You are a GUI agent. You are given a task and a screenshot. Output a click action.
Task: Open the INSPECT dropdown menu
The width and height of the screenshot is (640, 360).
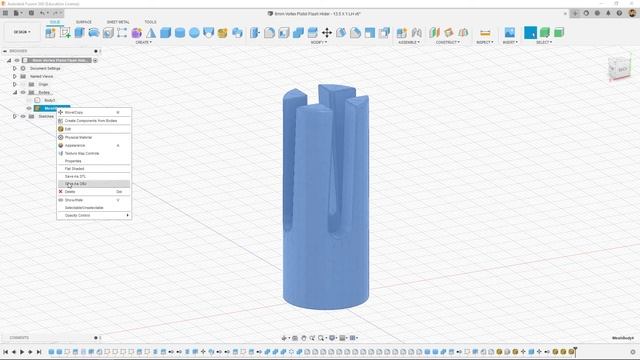pos(484,42)
